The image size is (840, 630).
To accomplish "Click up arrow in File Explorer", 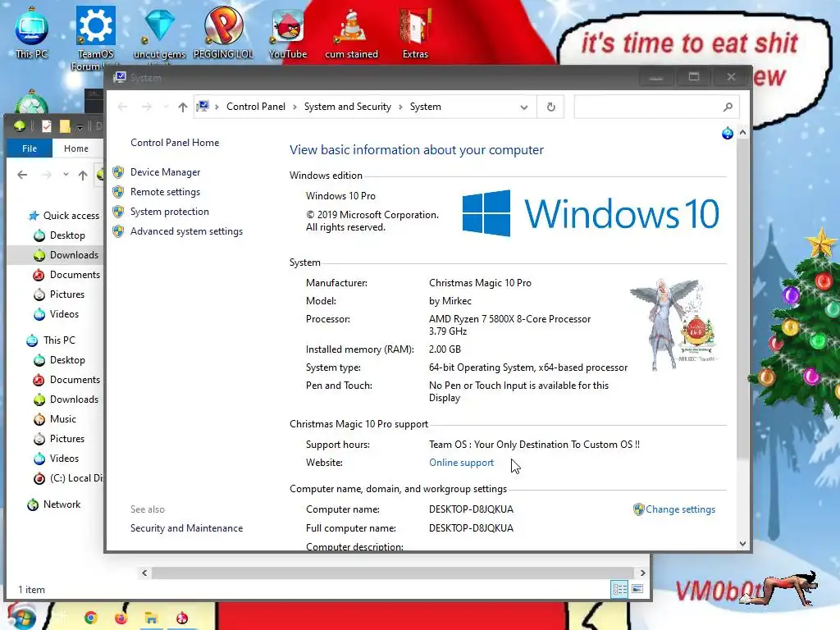I will pos(83,175).
